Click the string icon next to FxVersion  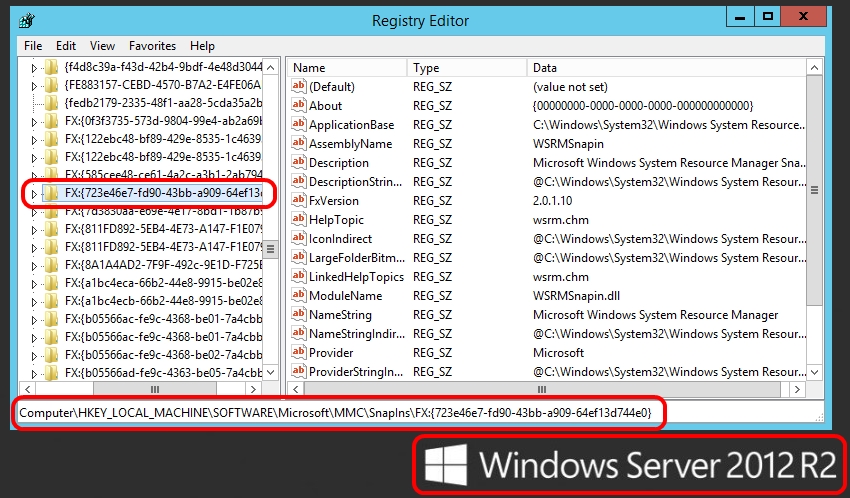(x=299, y=200)
